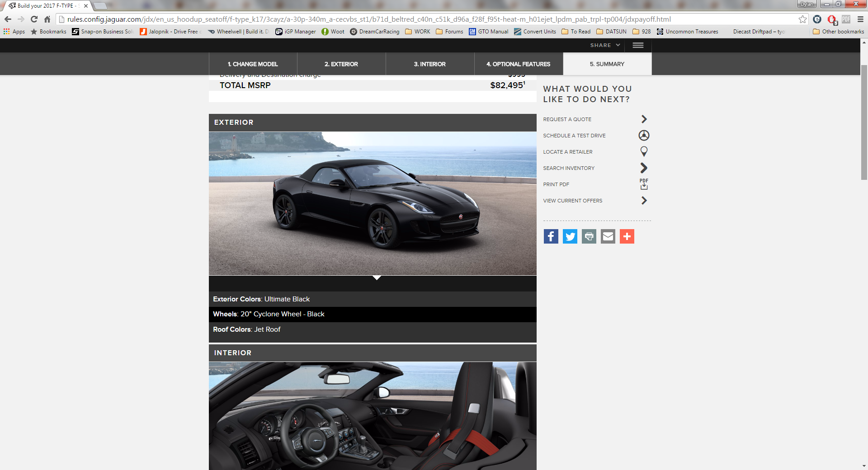Reload the page with the refresh icon
Image resolution: width=868 pixels, height=470 pixels.
click(34, 19)
